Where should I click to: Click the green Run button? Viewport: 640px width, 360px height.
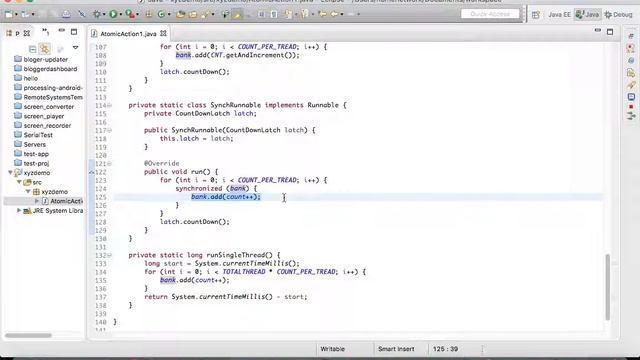click(x=113, y=14)
